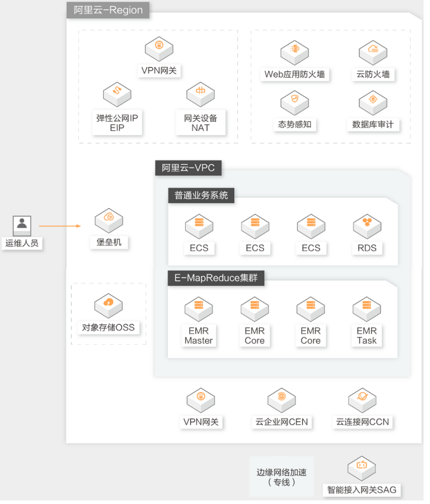
Task: Select the 对象存储OSS text label
Action: tap(108, 327)
